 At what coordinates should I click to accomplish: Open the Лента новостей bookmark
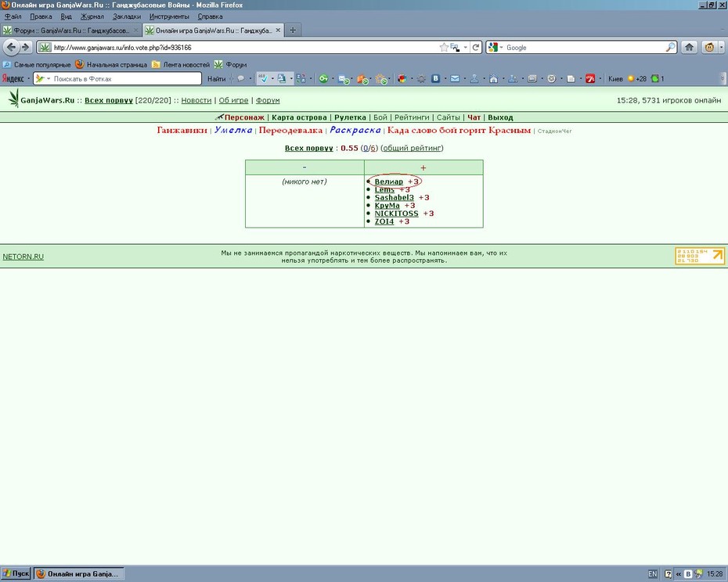tap(181, 64)
